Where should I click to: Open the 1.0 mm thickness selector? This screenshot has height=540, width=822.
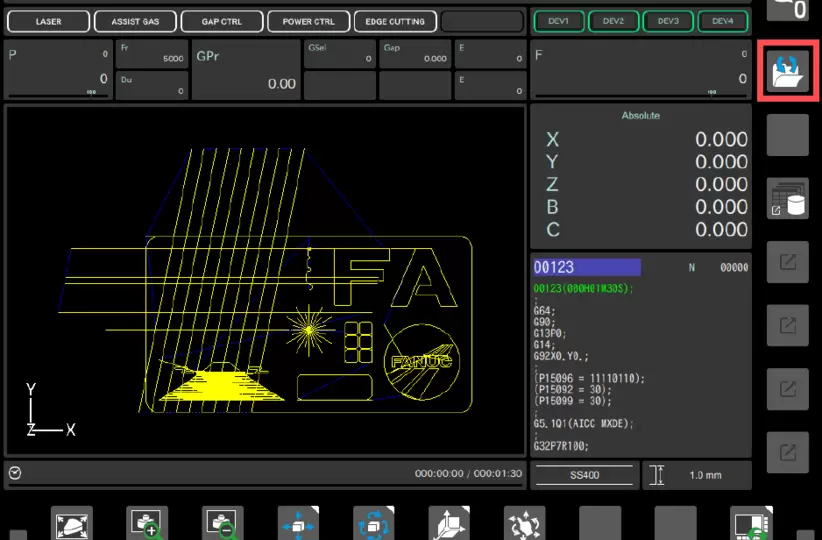[697, 475]
